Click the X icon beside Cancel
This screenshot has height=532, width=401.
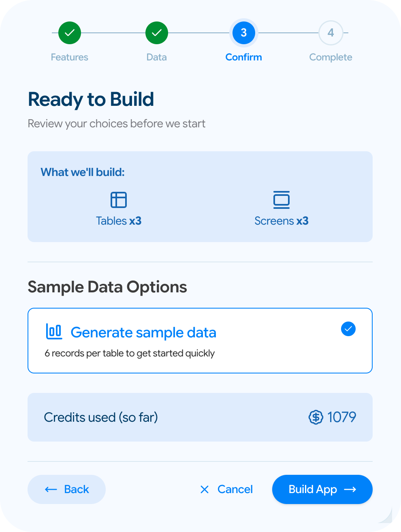[205, 489]
